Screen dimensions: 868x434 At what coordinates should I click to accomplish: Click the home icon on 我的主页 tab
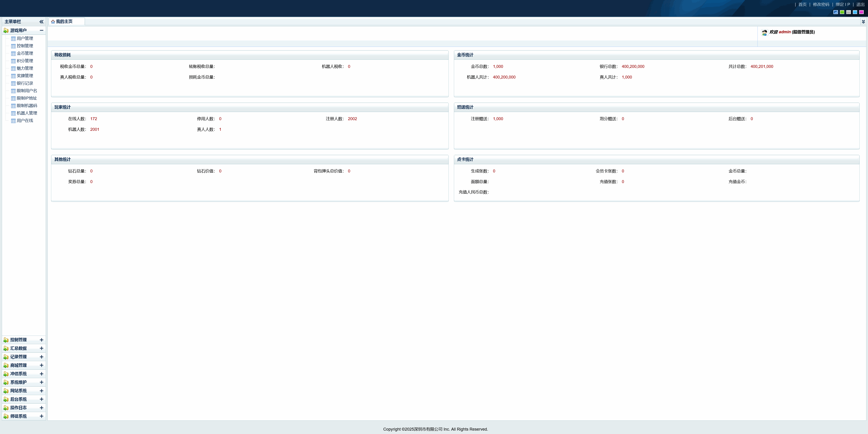coord(53,21)
